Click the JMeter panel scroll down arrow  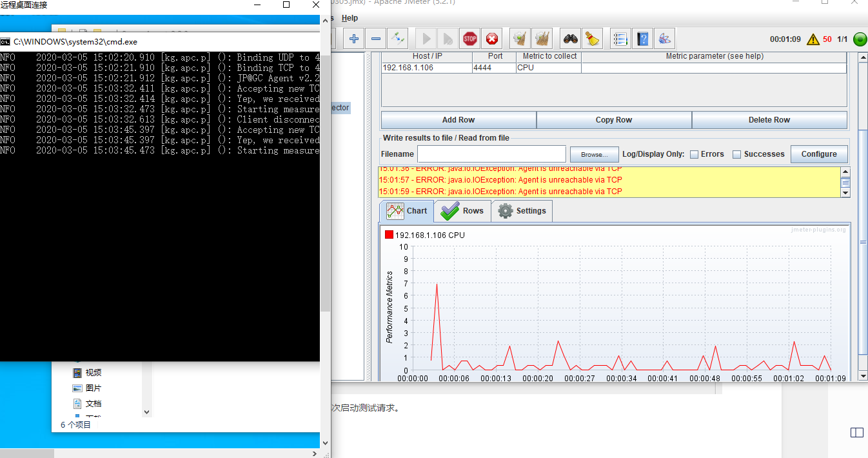pyautogui.click(x=863, y=375)
